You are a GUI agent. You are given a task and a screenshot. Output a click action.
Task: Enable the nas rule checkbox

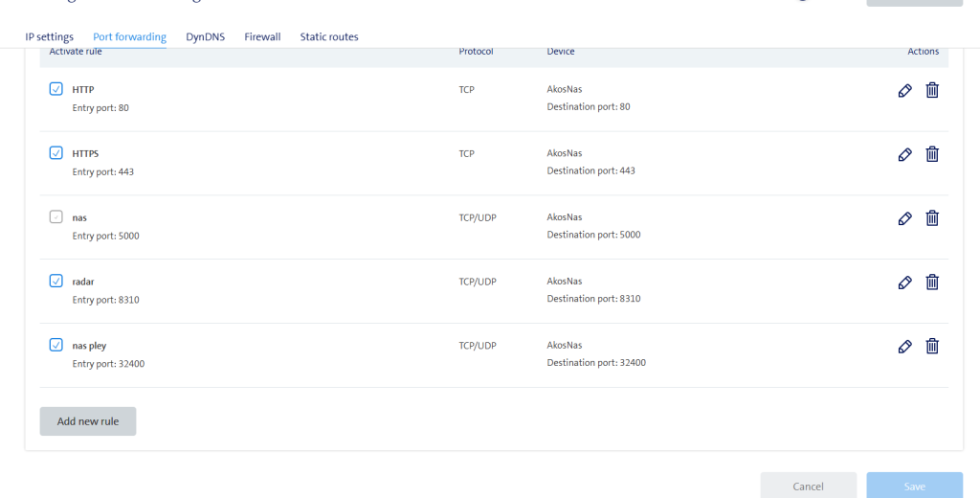pos(56,217)
